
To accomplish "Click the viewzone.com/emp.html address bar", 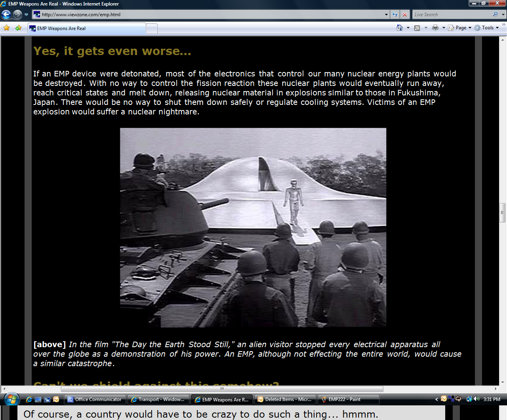I will (x=211, y=15).
